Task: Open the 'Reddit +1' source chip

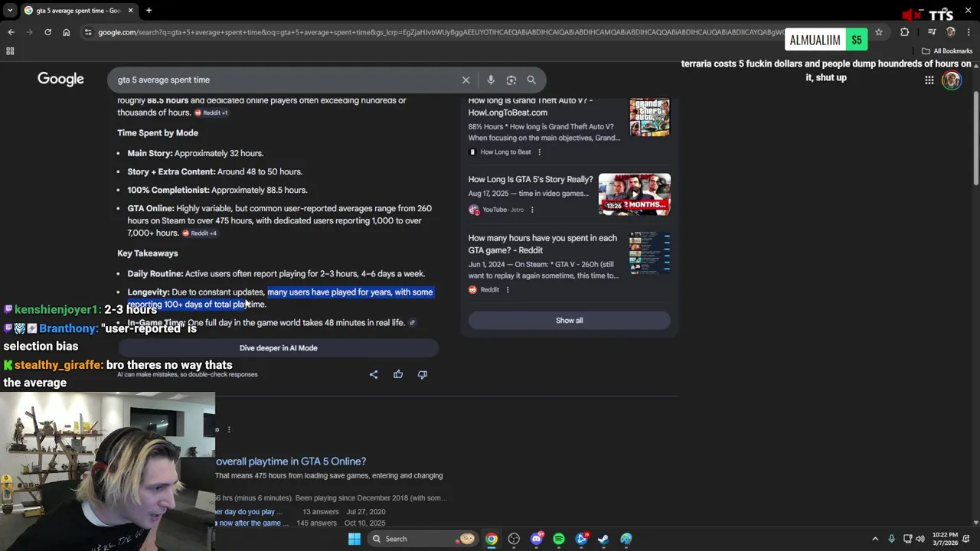Action: tap(211, 113)
